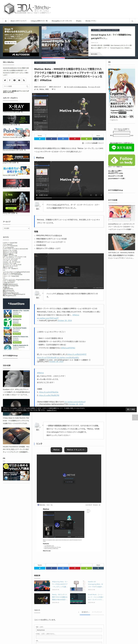Open the モーション サービス category link
Screen dimensions: 138x644
94,87
